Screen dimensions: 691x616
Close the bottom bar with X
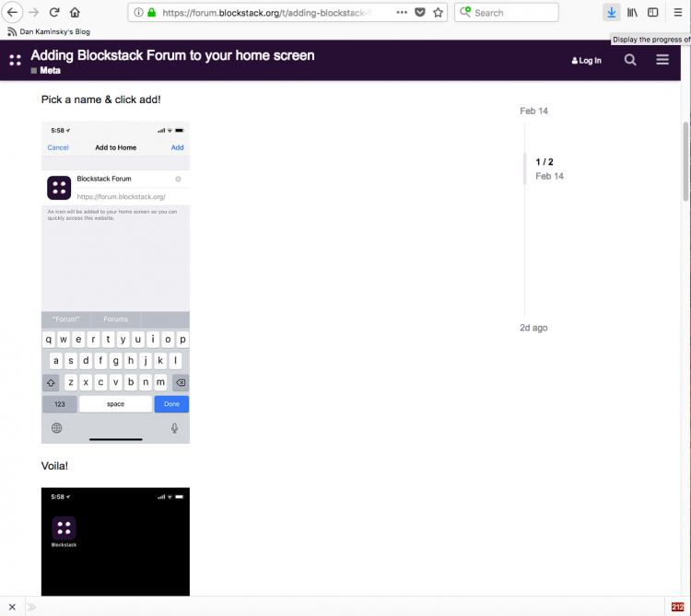point(12,607)
